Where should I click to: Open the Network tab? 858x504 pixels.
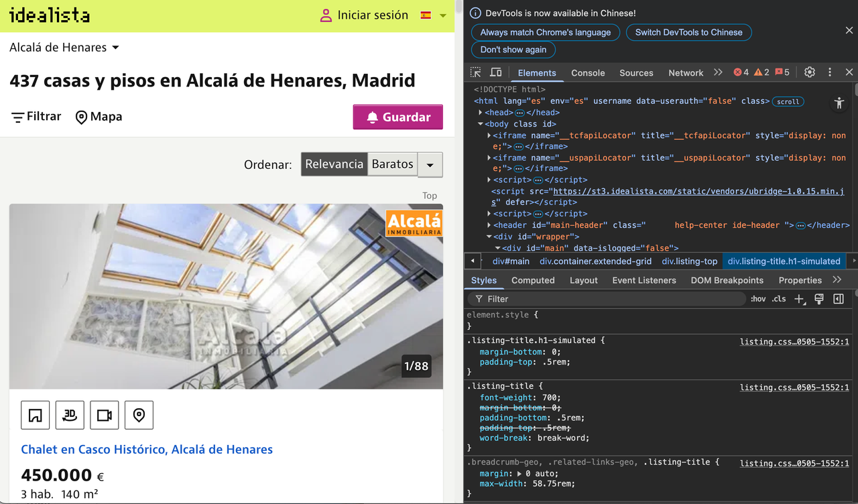point(686,73)
